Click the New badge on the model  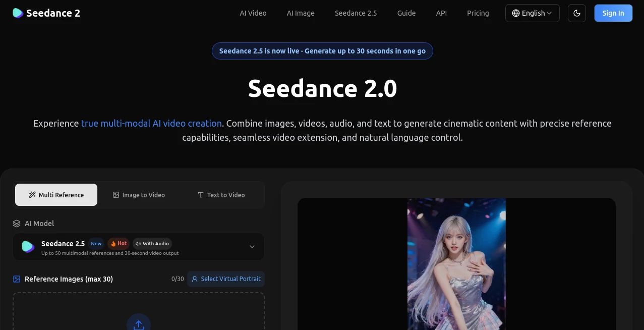[x=96, y=243]
